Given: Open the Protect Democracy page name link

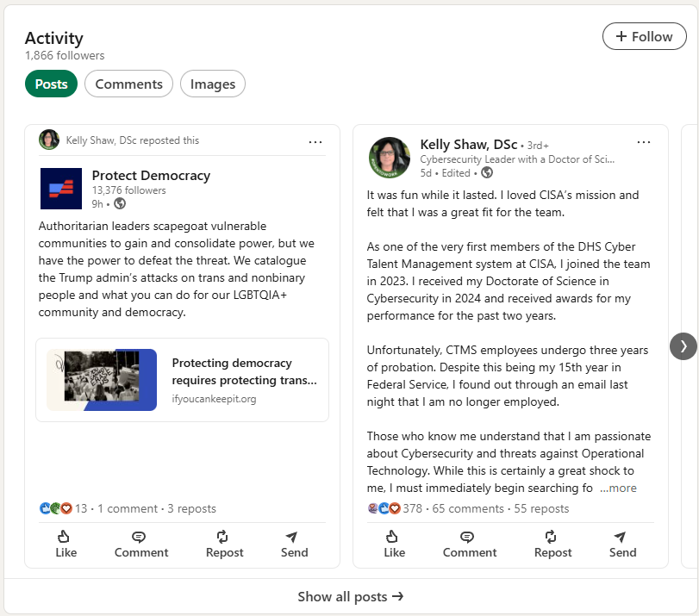Looking at the screenshot, I should click(x=151, y=176).
